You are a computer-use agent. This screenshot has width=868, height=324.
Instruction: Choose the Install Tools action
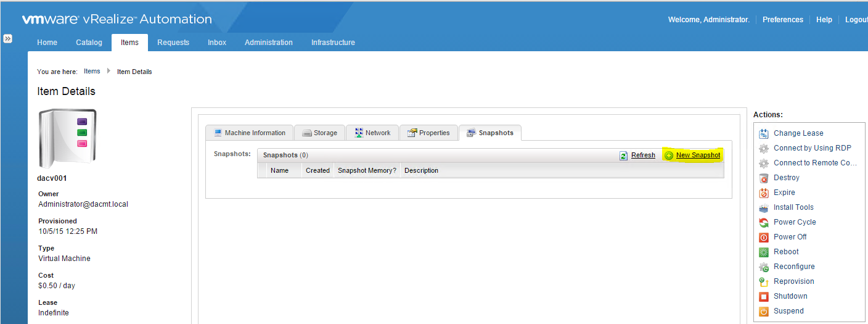pos(793,207)
